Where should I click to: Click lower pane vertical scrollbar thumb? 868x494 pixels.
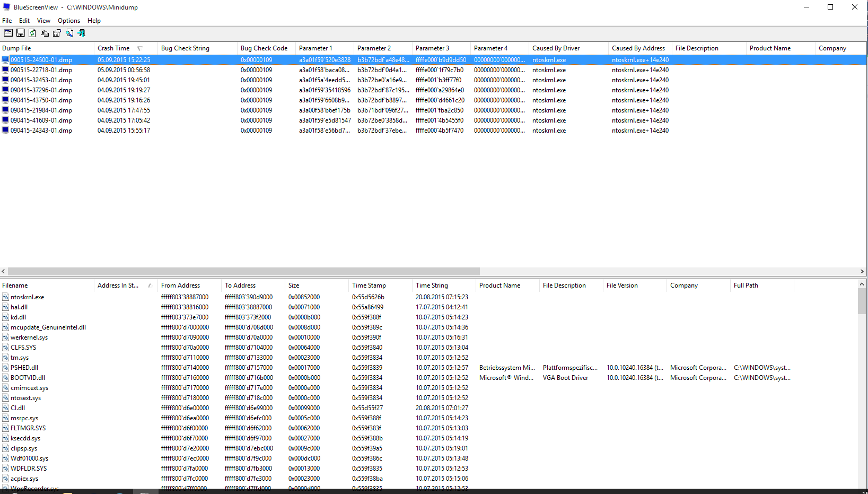click(x=862, y=301)
